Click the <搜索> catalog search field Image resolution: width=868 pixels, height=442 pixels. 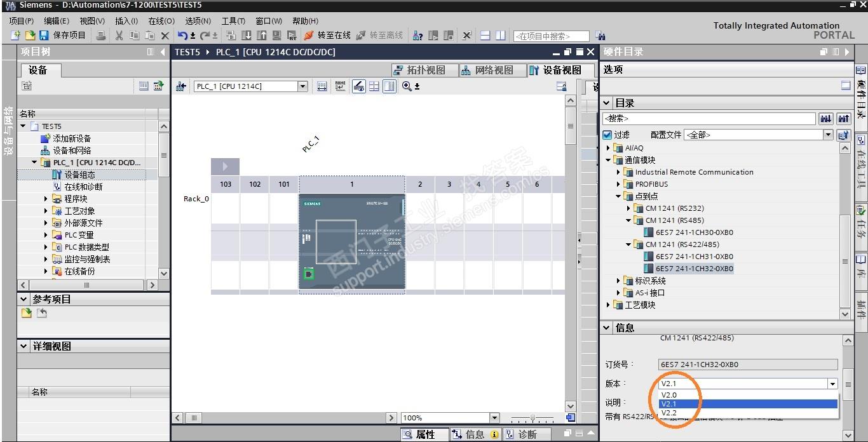click(709, 119)
